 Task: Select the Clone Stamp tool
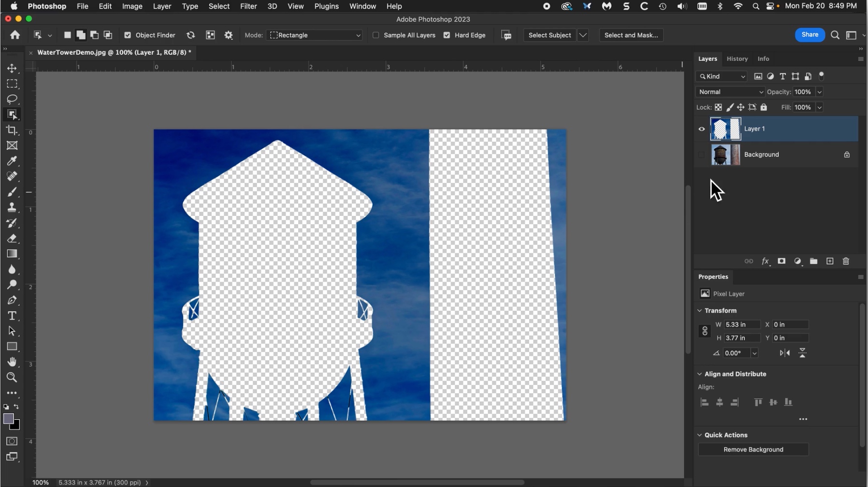click(x=12, y=207)
